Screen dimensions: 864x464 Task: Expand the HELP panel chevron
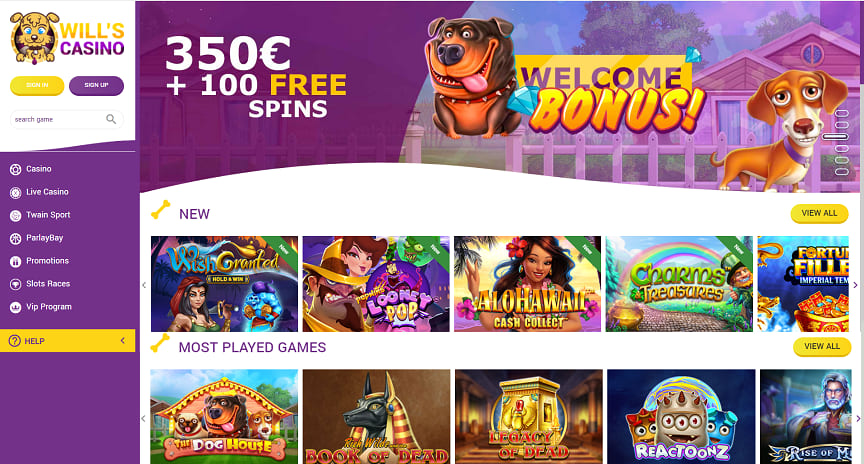click(122, 341)
